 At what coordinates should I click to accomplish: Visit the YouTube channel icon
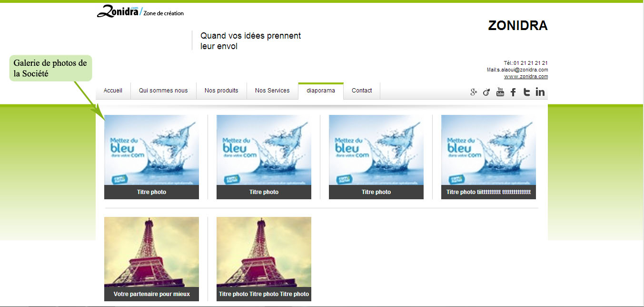pyautogui.click(x=500, y=92)
